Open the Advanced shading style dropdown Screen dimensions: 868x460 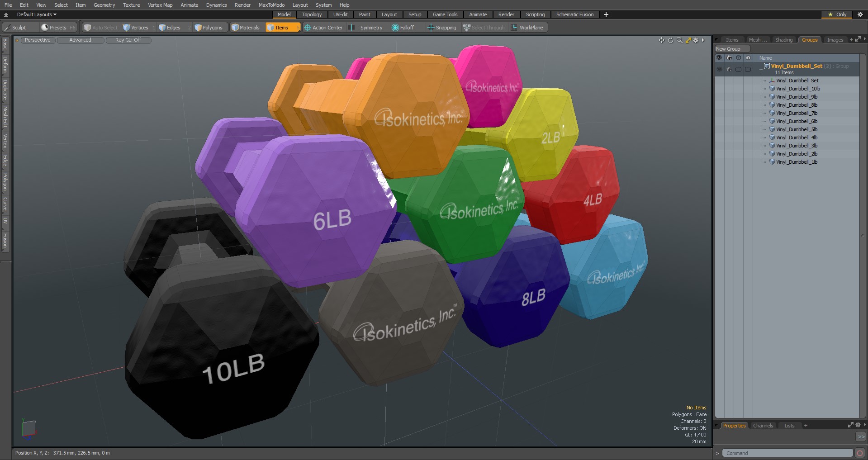(x=80, y=40)
